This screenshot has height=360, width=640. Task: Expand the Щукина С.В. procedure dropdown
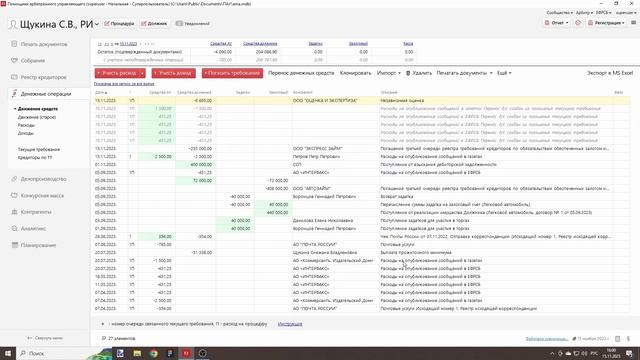pyautogui.click(x=97, y=24)
